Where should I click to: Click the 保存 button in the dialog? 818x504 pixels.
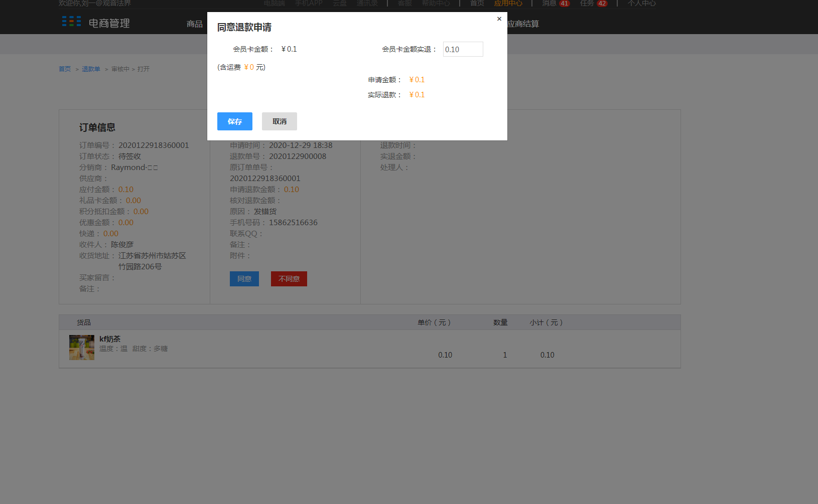(x=234, y=121)
